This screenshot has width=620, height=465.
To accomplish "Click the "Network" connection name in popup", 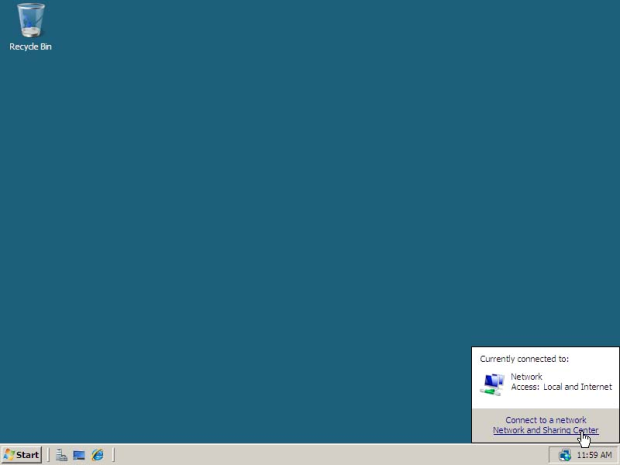I will 526,377.
